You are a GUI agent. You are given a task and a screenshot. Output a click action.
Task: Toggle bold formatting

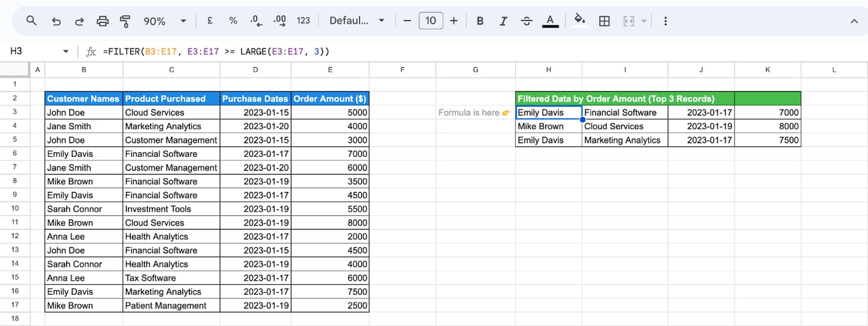click(480, 21)
